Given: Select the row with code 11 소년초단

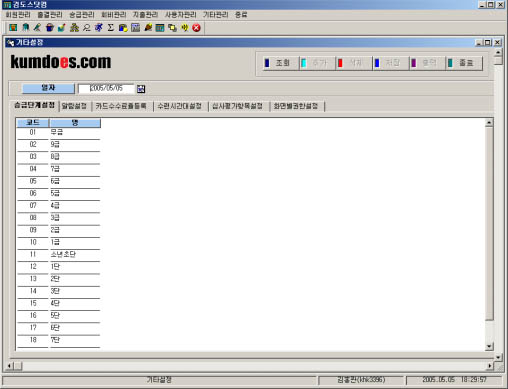Looking at the screenshot, I should pos(59,254).
